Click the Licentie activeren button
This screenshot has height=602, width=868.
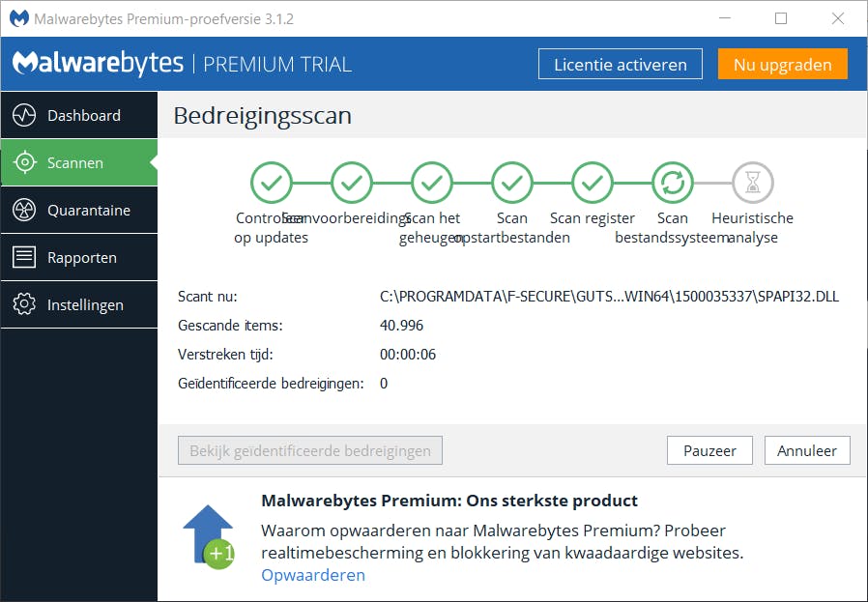(x=620, y=65)
